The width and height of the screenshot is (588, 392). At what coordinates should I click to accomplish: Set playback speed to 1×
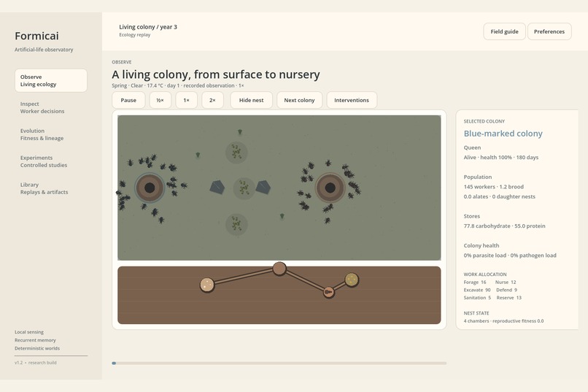(186, 100)
